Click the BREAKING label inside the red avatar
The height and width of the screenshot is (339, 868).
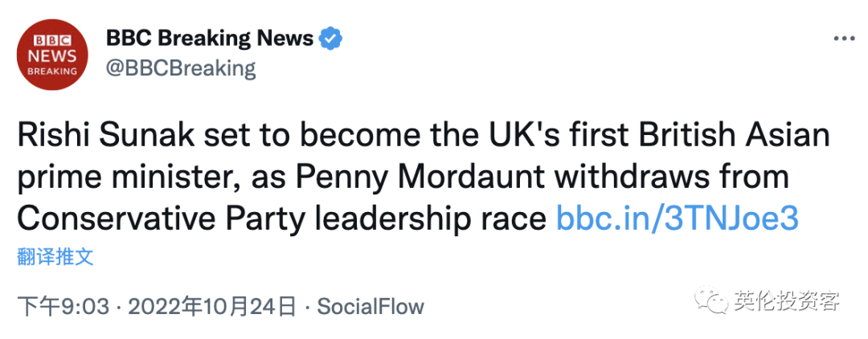[52, 71]
